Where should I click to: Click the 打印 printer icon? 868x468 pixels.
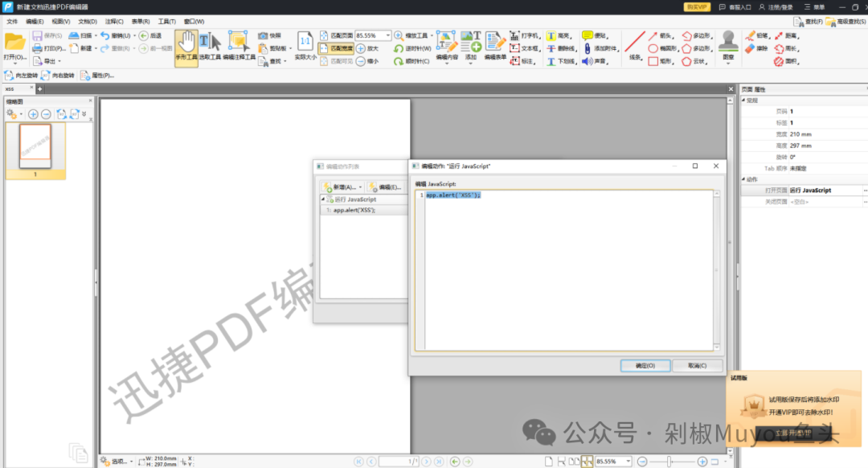(37, 49)
